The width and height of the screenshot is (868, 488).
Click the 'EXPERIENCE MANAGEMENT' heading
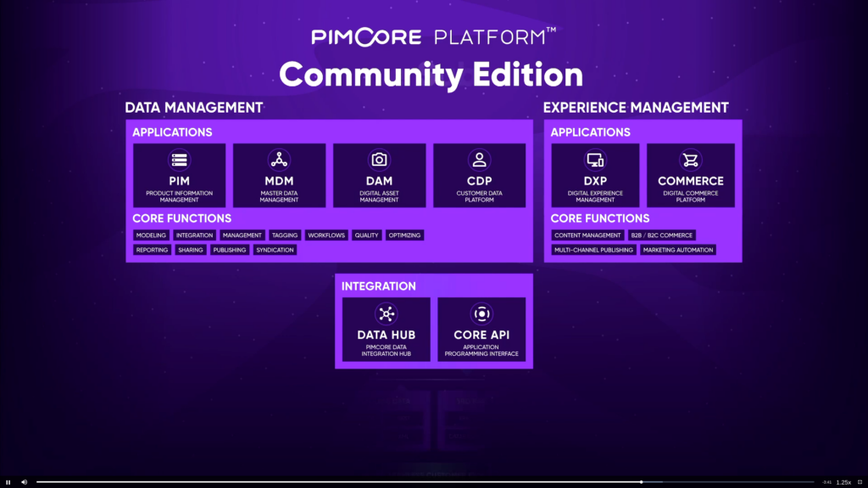coord(636,108)
